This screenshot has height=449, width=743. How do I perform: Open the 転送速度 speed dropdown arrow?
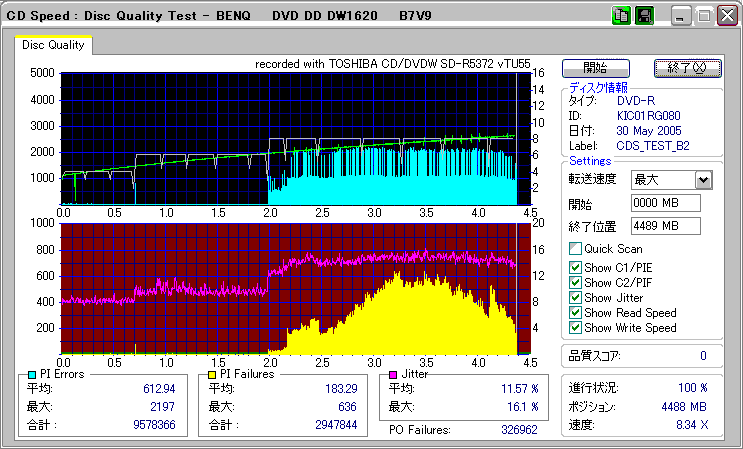pyautogui.click(x=702, y=179)
